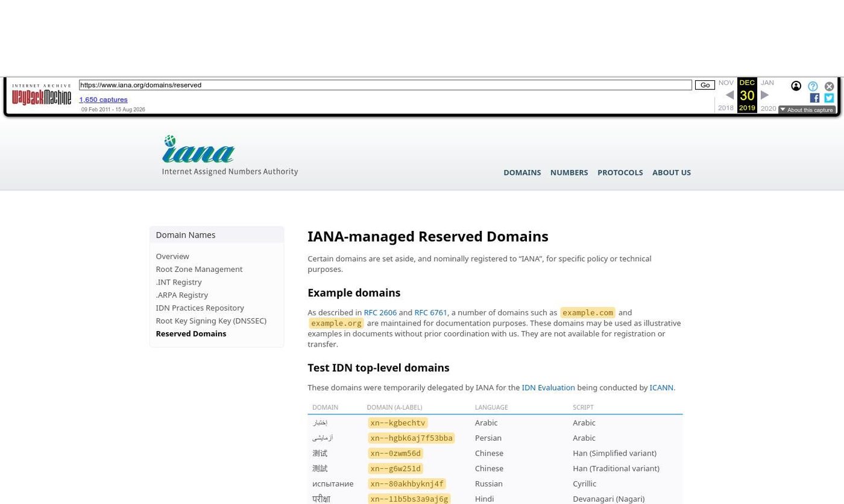The image size is (844, 504).
Task: Click the Domain Names sidebar heading
Action: point(186,235)
